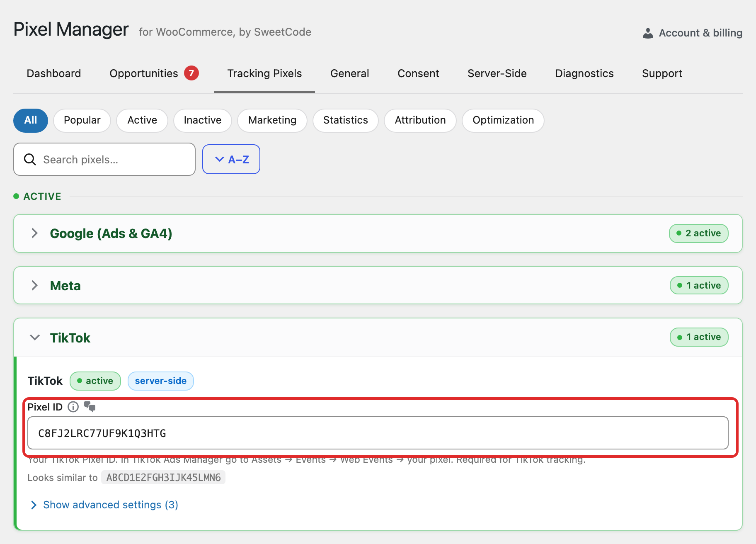Expand the Meta section chevron
Viewport: 756px width, 544px height.
point(35,285)
